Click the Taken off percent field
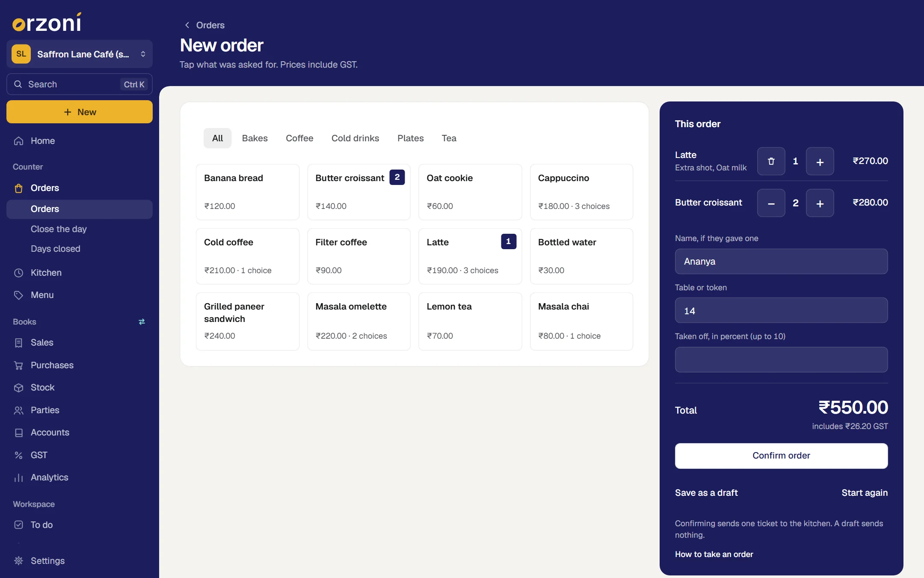 (x=781, y=360)
